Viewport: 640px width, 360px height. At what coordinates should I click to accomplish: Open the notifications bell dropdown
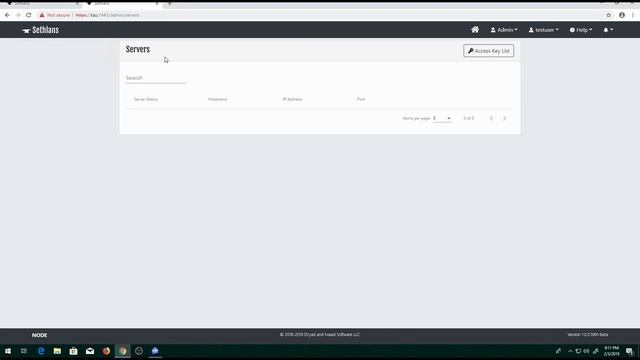pos(608,30)
